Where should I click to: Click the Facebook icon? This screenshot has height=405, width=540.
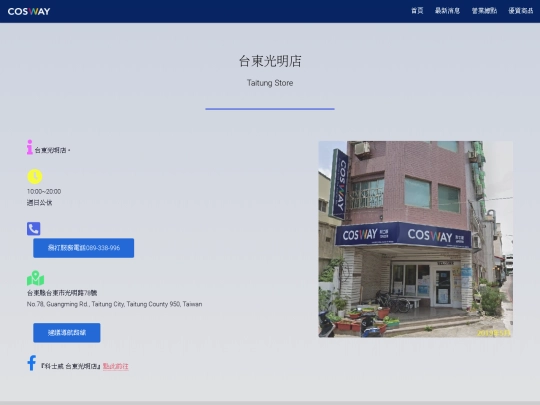click(32, 363)
